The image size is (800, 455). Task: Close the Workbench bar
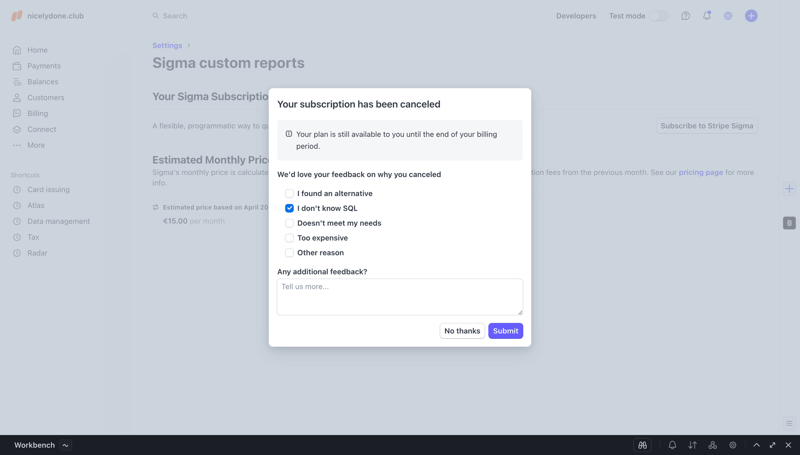pos(788,445)
